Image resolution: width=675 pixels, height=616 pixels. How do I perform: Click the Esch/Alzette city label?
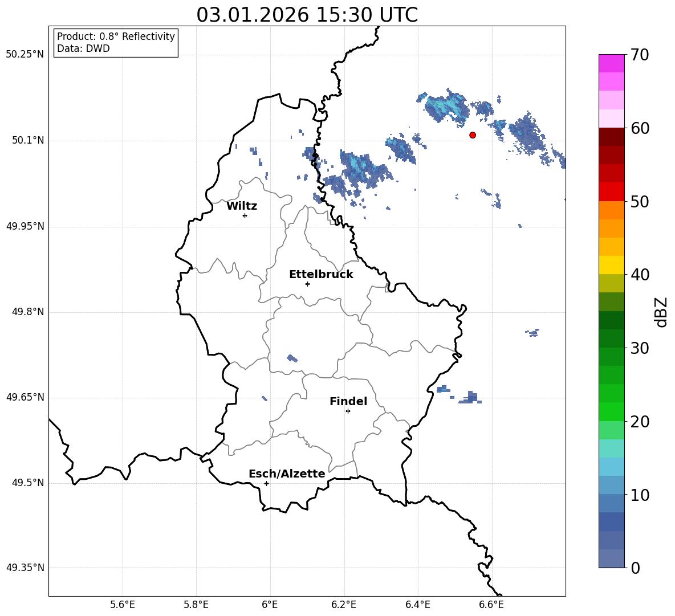tap(287, 474)
